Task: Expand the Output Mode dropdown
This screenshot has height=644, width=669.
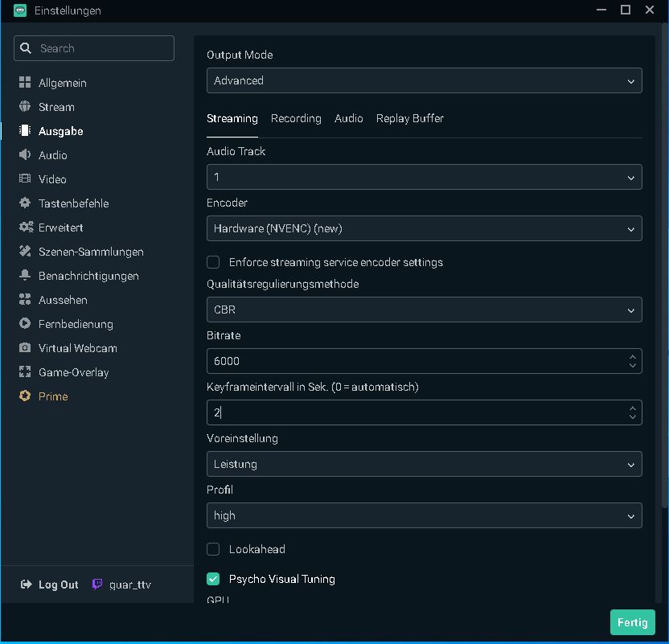Action: point(424,80)
